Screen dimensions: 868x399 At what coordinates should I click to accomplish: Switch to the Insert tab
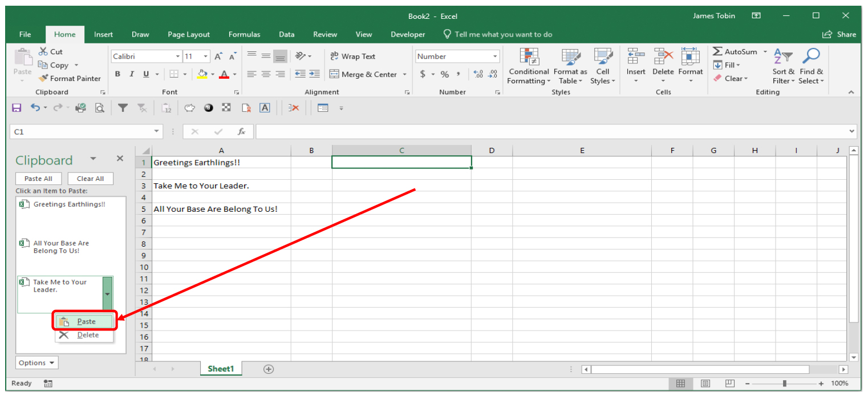click(103, 34)
